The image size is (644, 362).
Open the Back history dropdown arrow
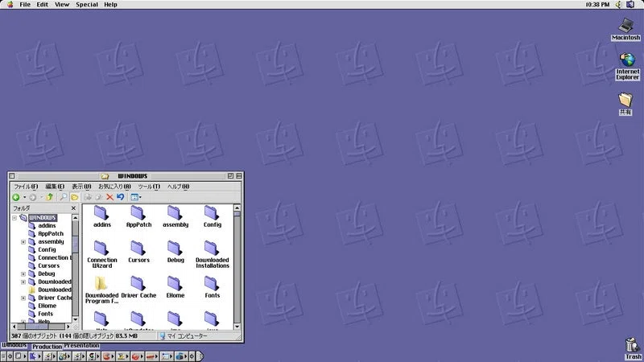click(x=25, y=197)
